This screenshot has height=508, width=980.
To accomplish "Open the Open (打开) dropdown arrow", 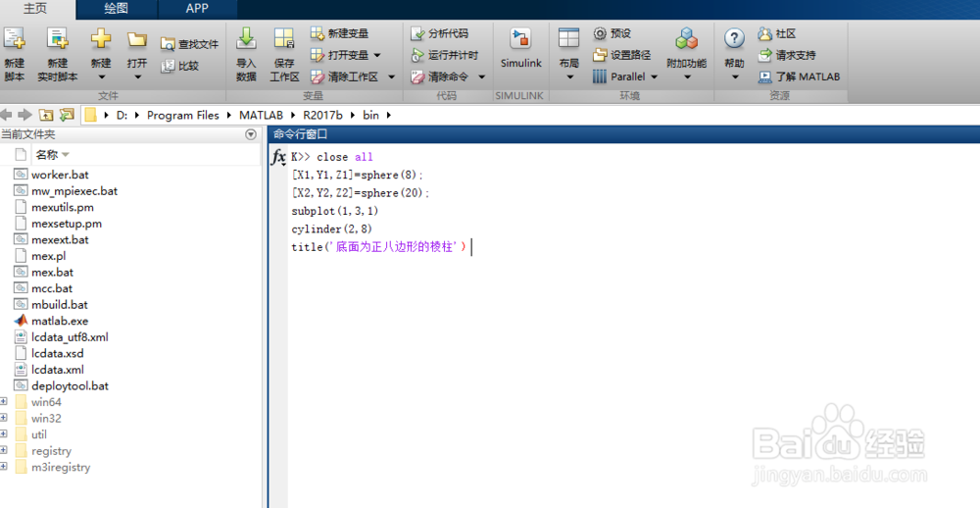I will tap(137, 77).
